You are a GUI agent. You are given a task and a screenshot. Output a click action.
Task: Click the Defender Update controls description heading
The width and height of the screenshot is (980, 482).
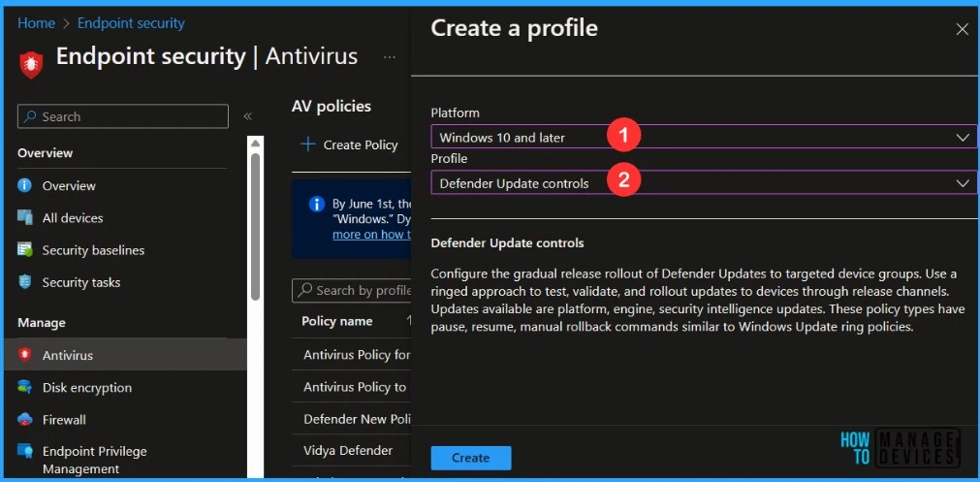point(508,242)
